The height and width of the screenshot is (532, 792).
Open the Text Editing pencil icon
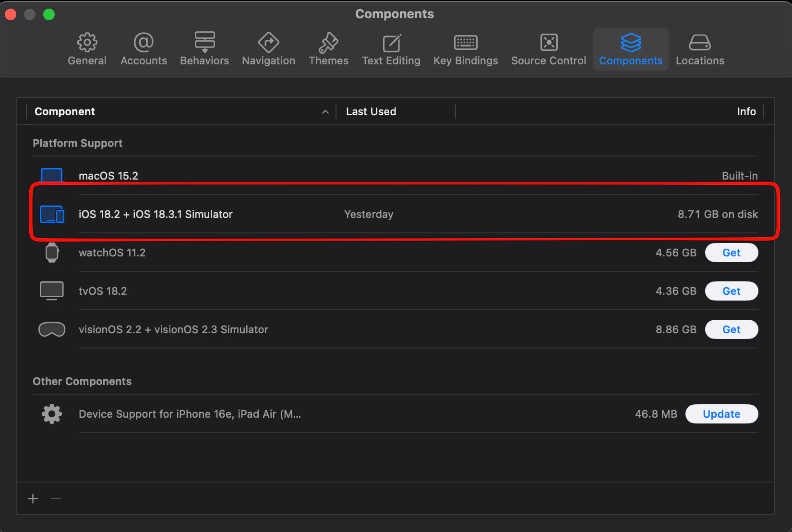click(x=391, y=43)
